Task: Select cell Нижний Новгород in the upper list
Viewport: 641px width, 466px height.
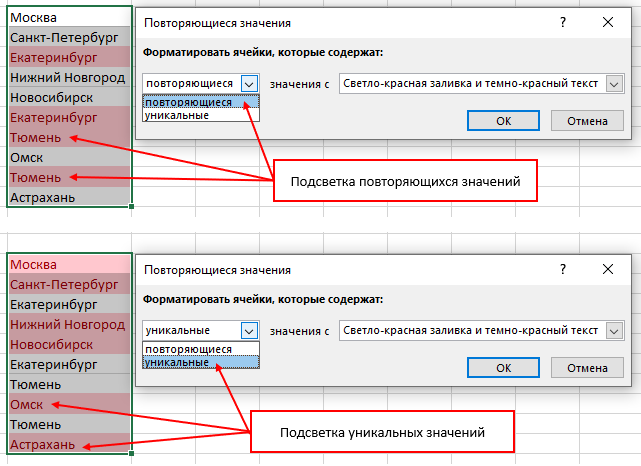Action: click(x=69, y=77)
